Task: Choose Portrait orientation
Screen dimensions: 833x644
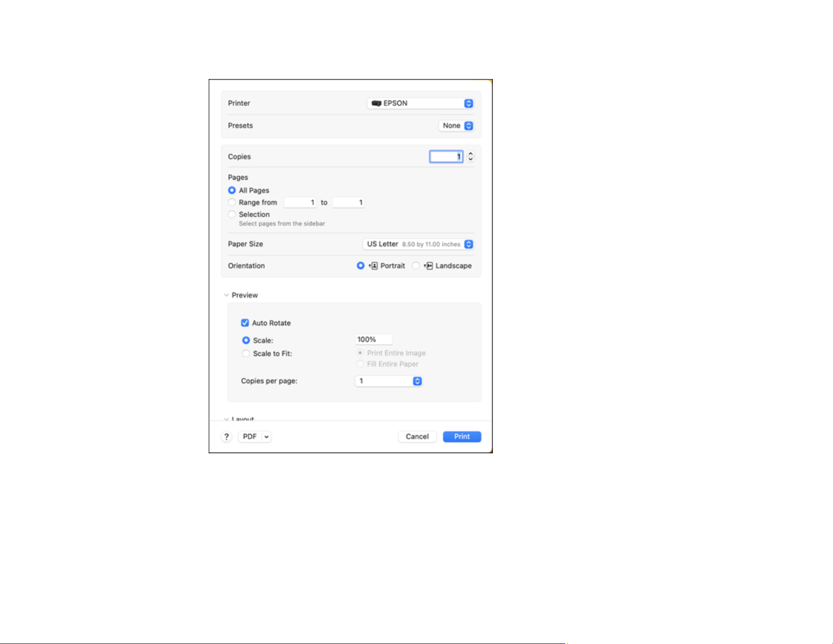Action: point(360,266)
